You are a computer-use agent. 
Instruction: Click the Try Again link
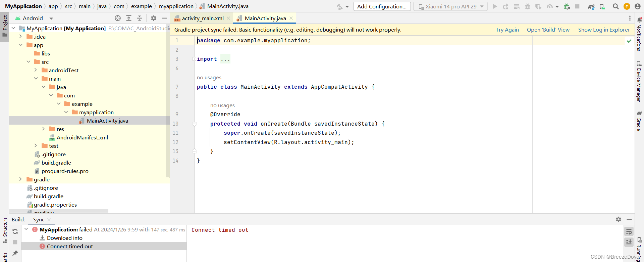click(x=507, y=30)
